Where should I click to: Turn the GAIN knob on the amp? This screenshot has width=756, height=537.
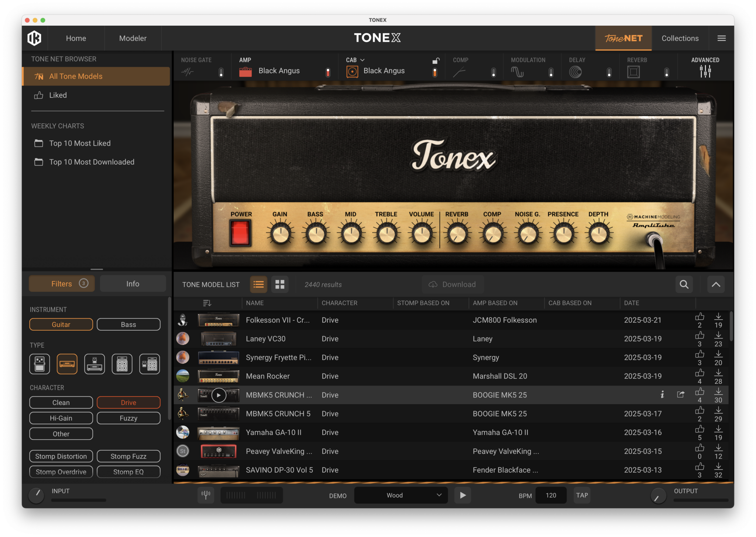[280, 233]
